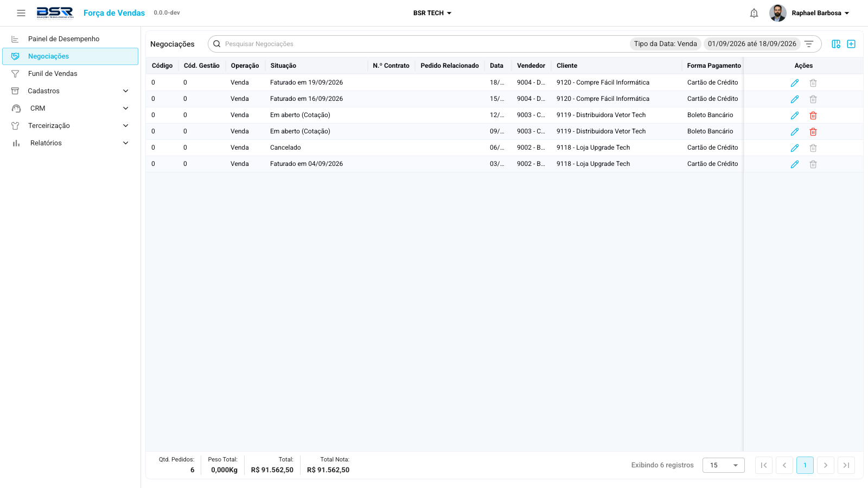Viewport: 868px width, 488px height.
Task: Open the search filter options icon
Action: [809, 44]
